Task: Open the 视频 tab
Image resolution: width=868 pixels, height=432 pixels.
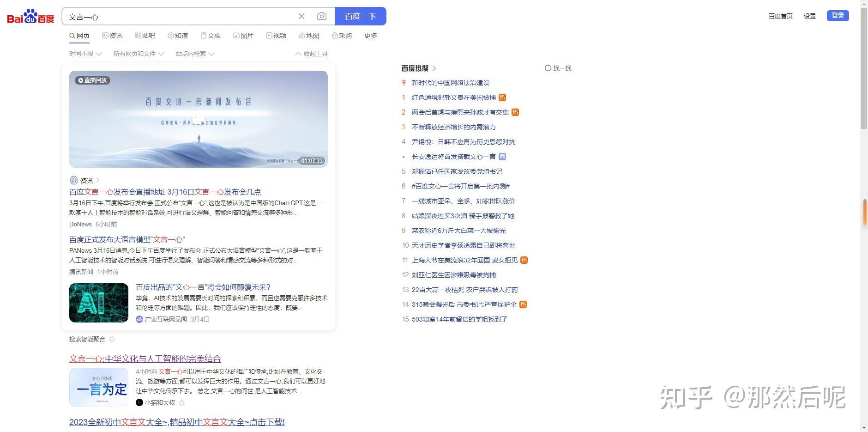Action: pyautogui.click(x=276, y=36)
